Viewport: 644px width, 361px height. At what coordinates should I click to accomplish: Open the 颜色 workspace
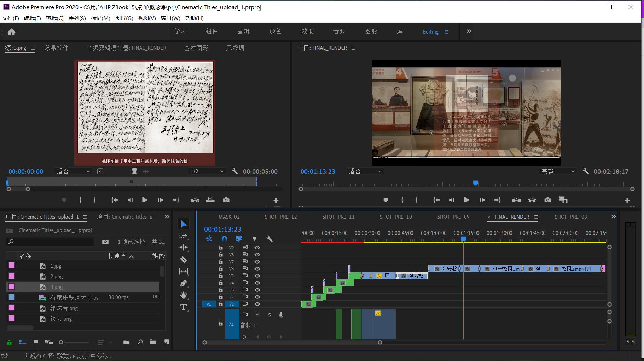pos(275,31)
